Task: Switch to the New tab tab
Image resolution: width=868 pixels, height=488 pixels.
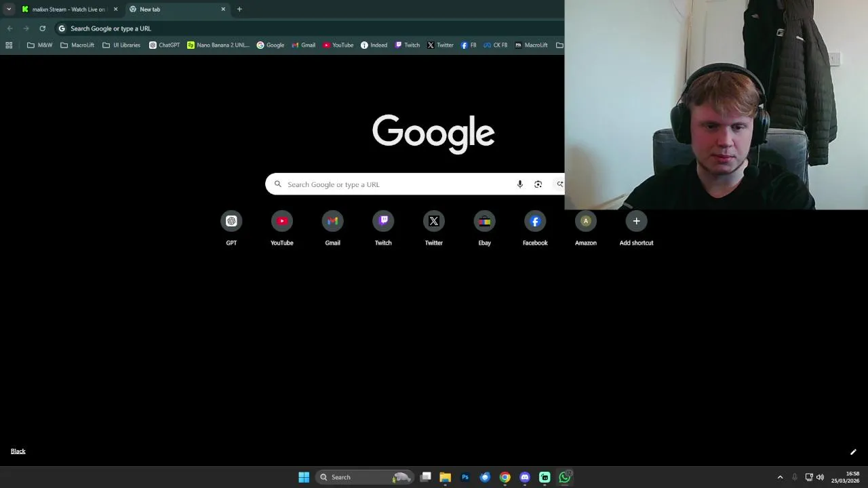Action: click(178, 9)
